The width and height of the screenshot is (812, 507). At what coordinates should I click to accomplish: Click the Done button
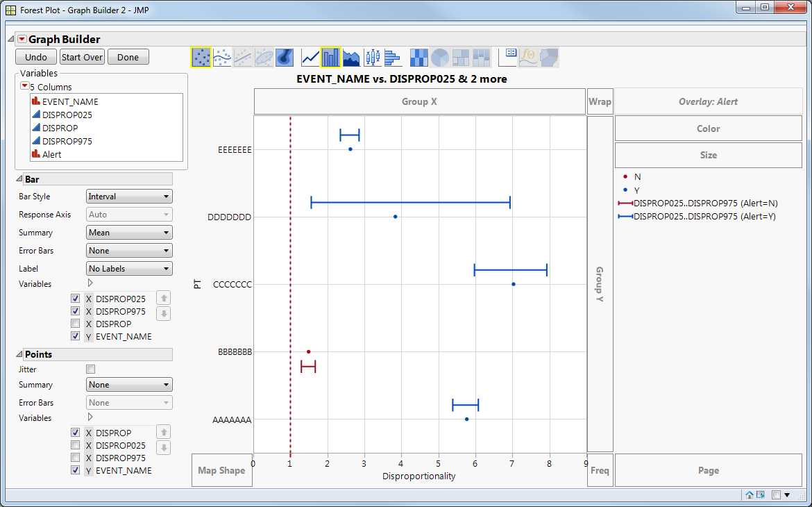click(128, 56)
